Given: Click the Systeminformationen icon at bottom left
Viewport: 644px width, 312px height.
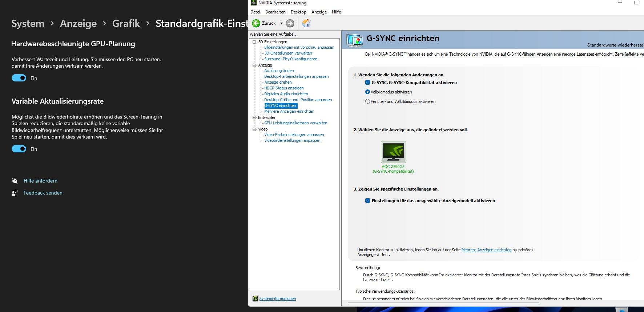Looking at the screenshot, I should pyautogui.click(x=255, y=299).
